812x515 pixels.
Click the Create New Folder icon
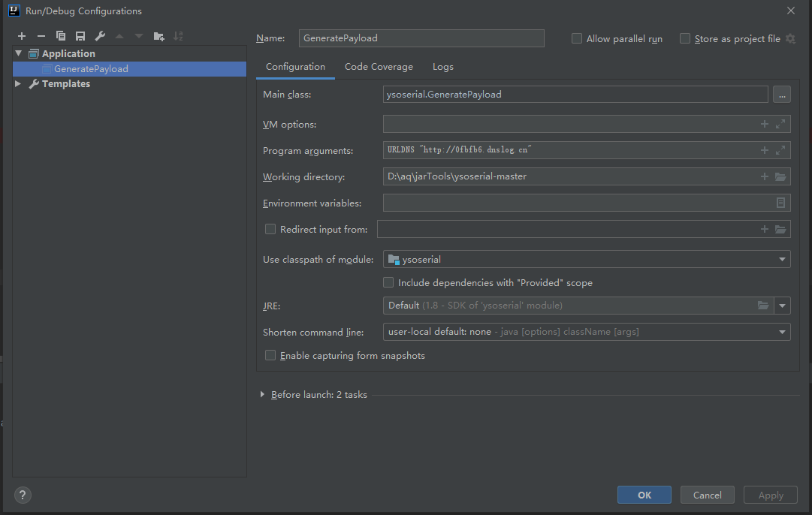click(158, 36)
